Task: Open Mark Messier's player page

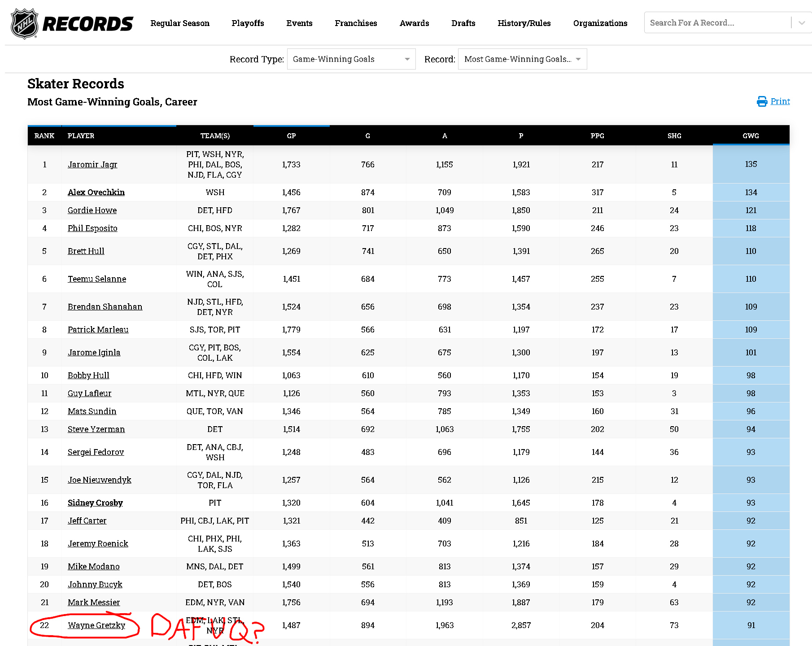Action: pyautogui.click(x=94, y=602)
